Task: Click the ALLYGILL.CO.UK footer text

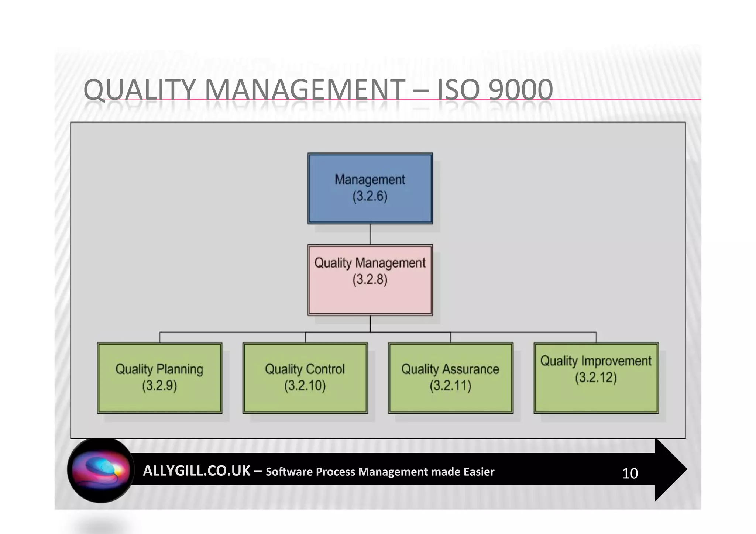Action: point(197,471)
